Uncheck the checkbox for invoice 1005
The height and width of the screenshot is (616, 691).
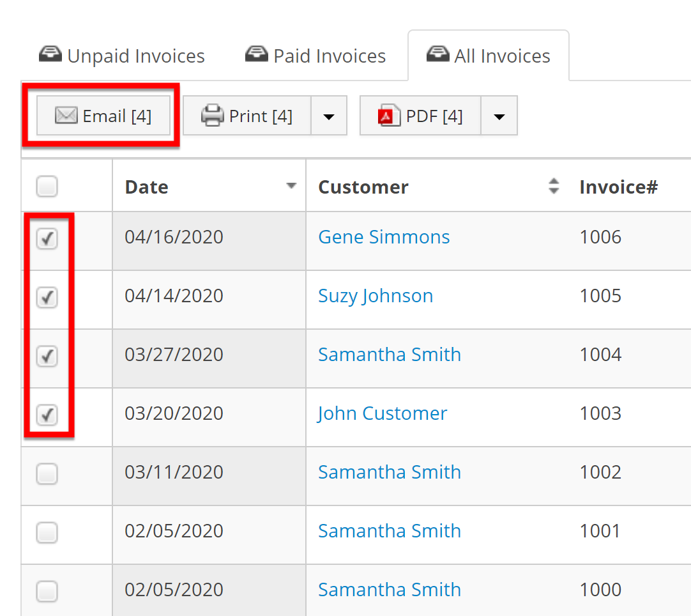pyautogui.click(x=47, y=297)
